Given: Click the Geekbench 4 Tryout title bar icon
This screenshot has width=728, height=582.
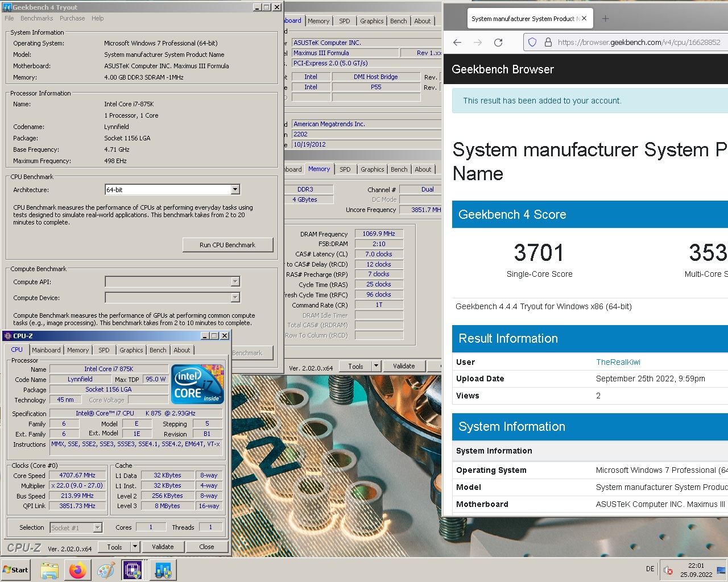Looking at the screenshot, I should (7, 7).
